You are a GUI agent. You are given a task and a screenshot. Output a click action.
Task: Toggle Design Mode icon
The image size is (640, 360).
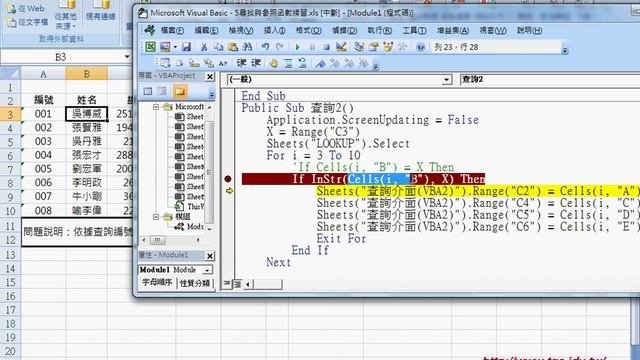coord(341,47)
